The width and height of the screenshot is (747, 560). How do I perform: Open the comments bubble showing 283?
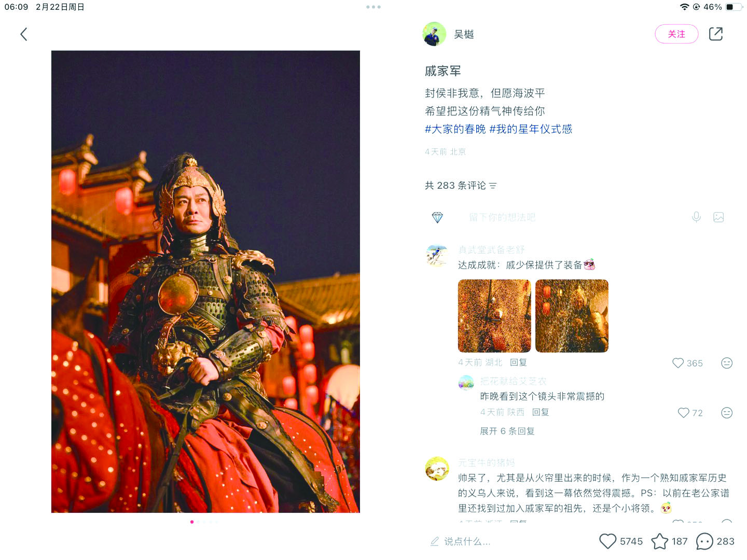point(715,541)
